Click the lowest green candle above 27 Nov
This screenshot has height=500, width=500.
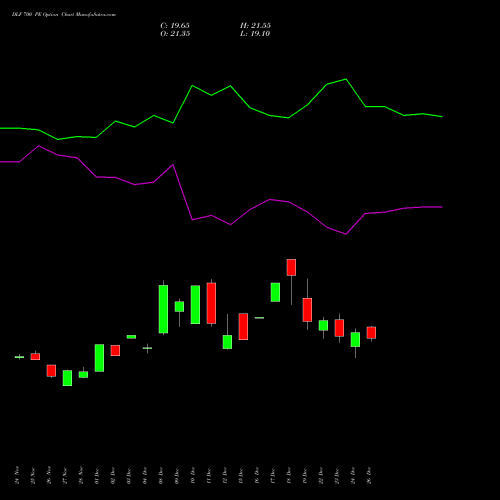(67, 378)
